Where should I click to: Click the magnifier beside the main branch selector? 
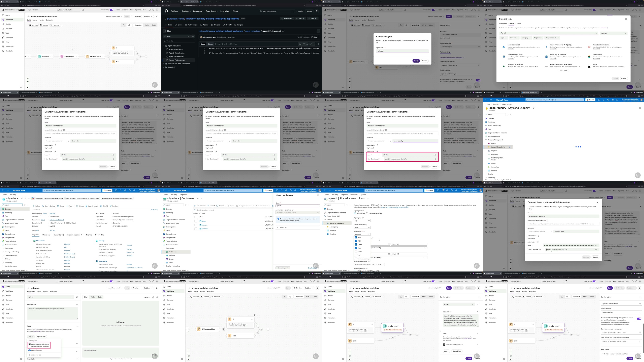193,36
